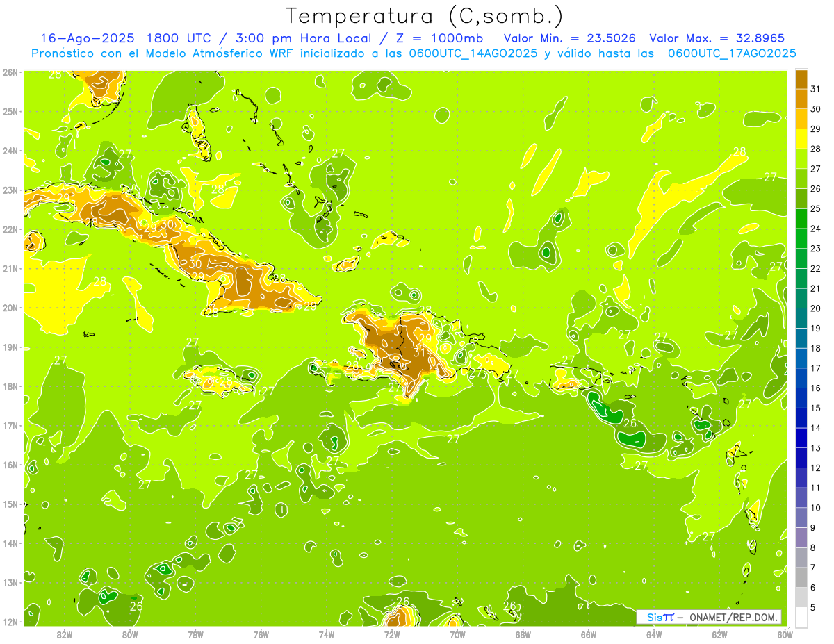This screenshot has width=834, height=644.
Task: Click the legend value 24
Action: point(816,229)
